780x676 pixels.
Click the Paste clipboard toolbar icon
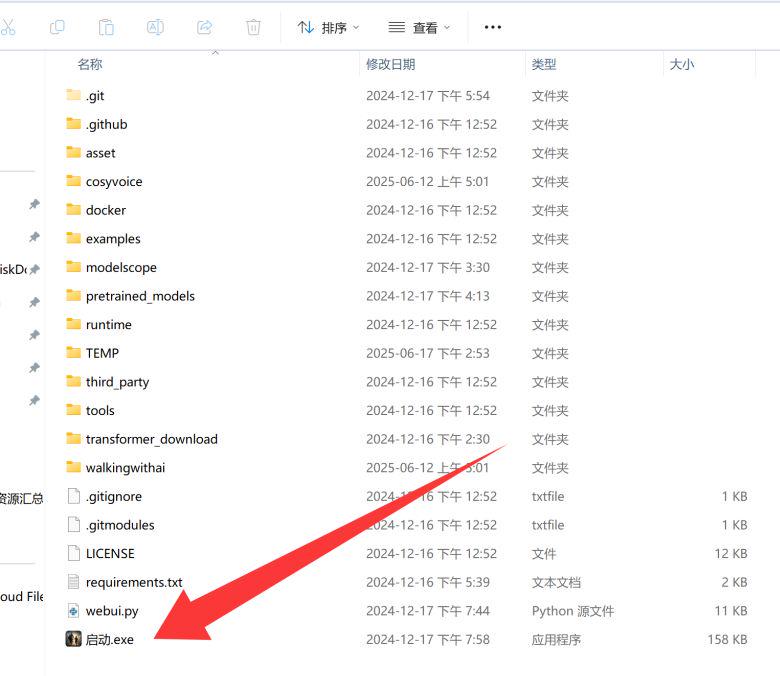pyautogui.click(x=106, y=27)
